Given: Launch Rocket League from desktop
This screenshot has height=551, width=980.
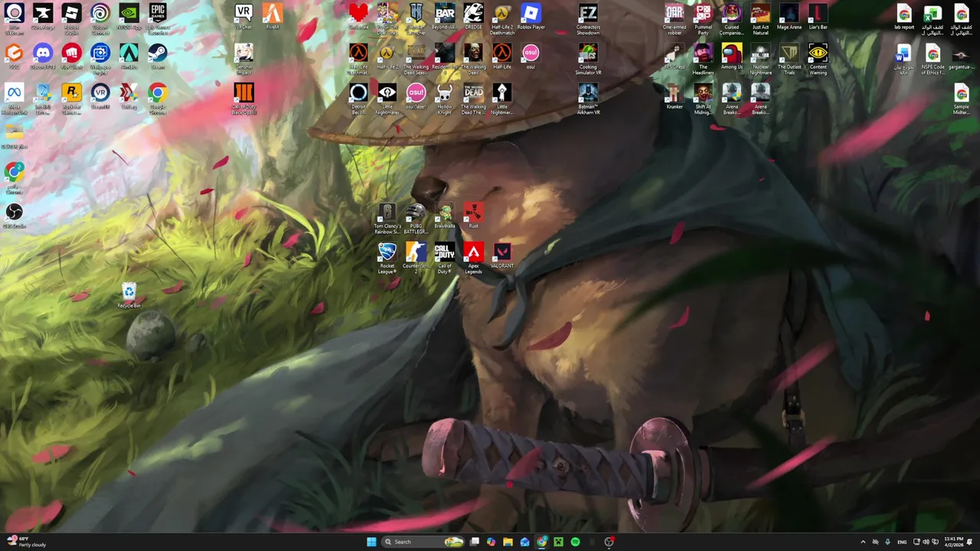Looking at the screenshot, I should coord(387,257).
